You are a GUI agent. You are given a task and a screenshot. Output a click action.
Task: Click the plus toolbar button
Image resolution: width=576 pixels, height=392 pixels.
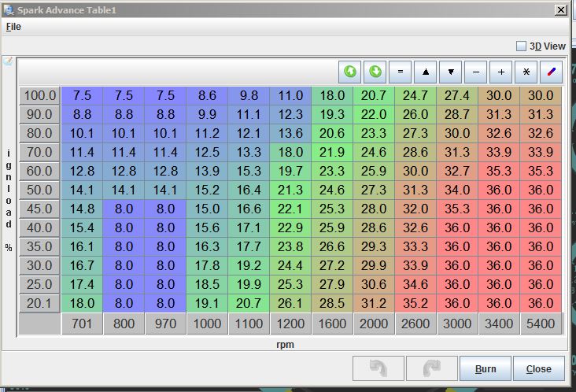tap(501, 72)
